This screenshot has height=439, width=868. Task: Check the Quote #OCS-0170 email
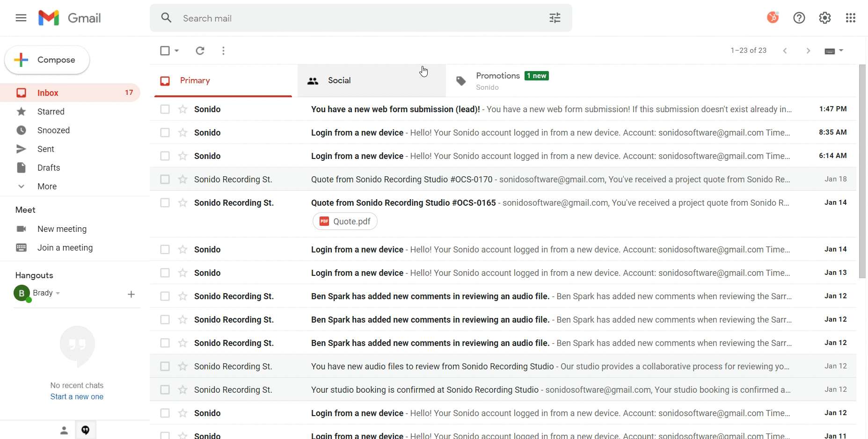[165, 179]
